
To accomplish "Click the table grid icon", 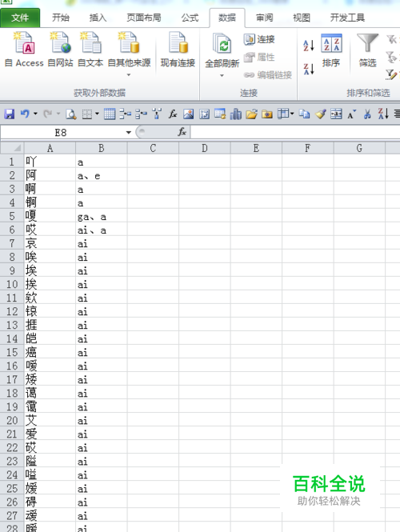I will click(x=110, y=114).
